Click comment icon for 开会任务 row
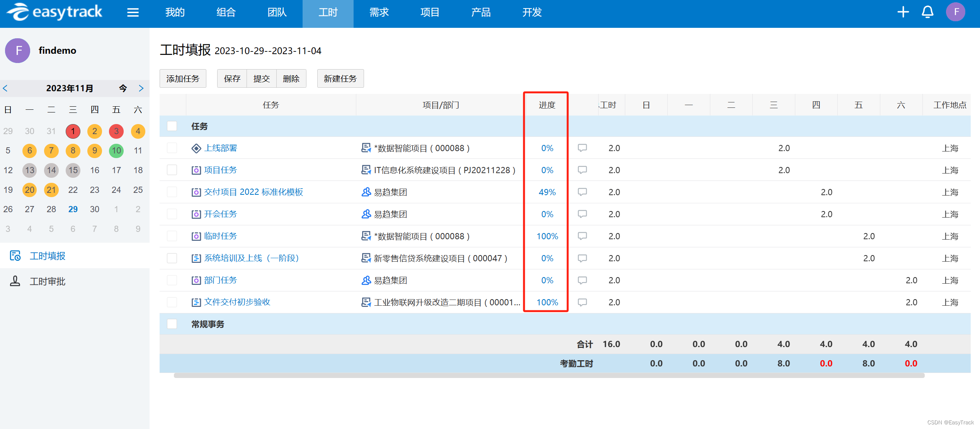This screenshot has height=429, width=980. tap(582, 214)
